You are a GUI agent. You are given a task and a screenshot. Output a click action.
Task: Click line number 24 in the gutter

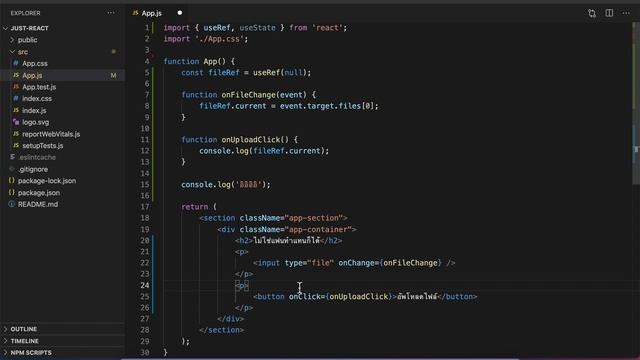tap(144, 285)
